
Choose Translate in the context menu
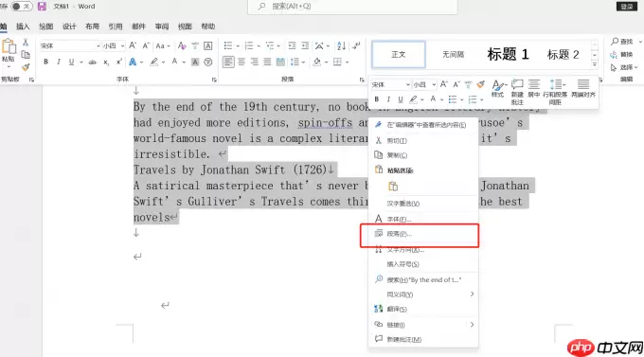tap(423, 309)
